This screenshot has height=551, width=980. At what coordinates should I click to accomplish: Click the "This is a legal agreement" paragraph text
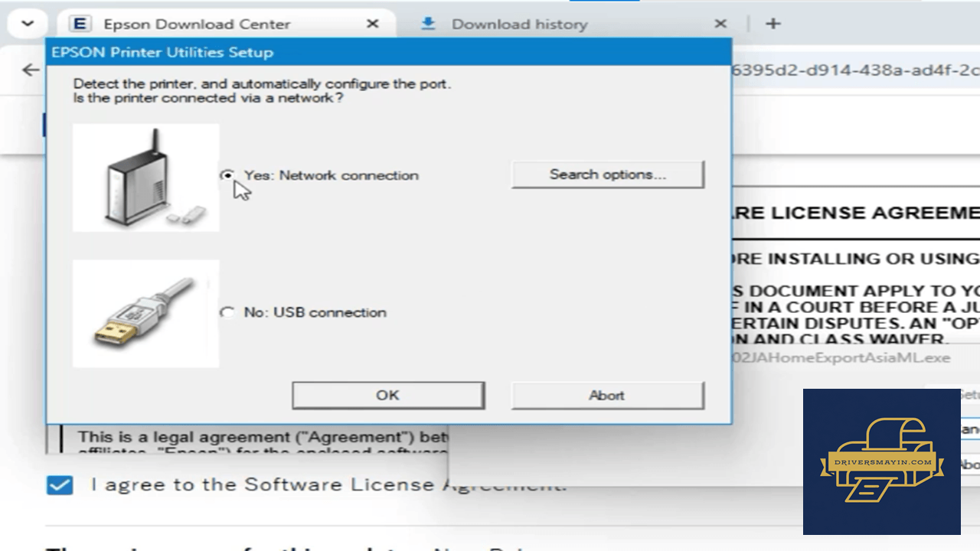pos(263,437)
